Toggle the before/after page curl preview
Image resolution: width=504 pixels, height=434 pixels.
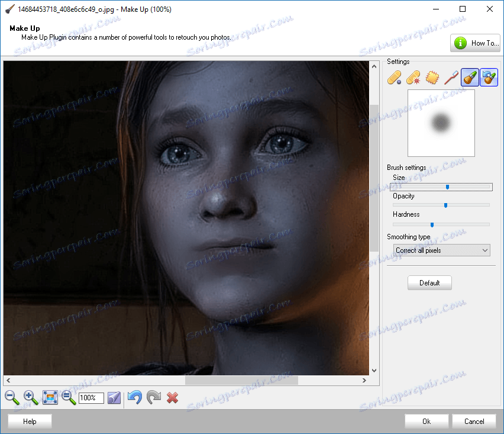coord(114,398)
